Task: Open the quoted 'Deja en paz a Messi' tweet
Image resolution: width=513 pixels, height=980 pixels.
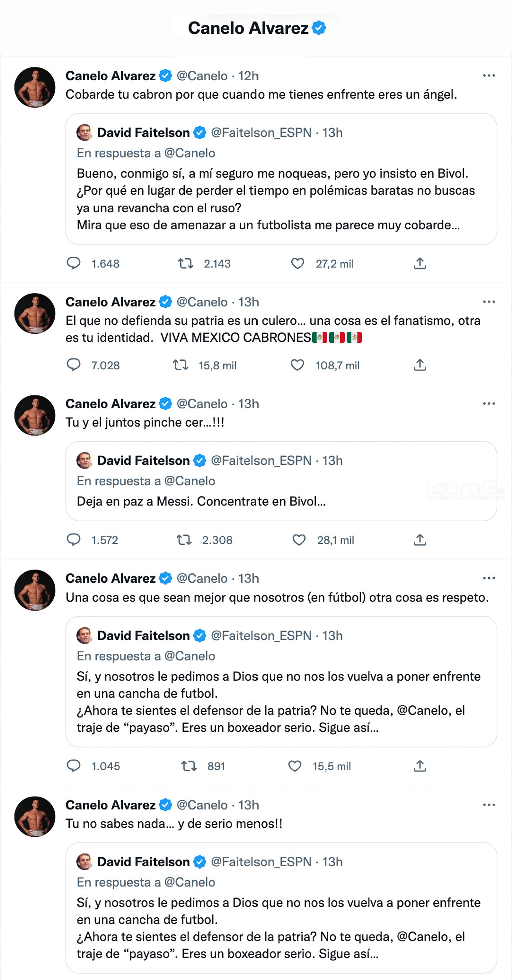Action: click(281, 501)
